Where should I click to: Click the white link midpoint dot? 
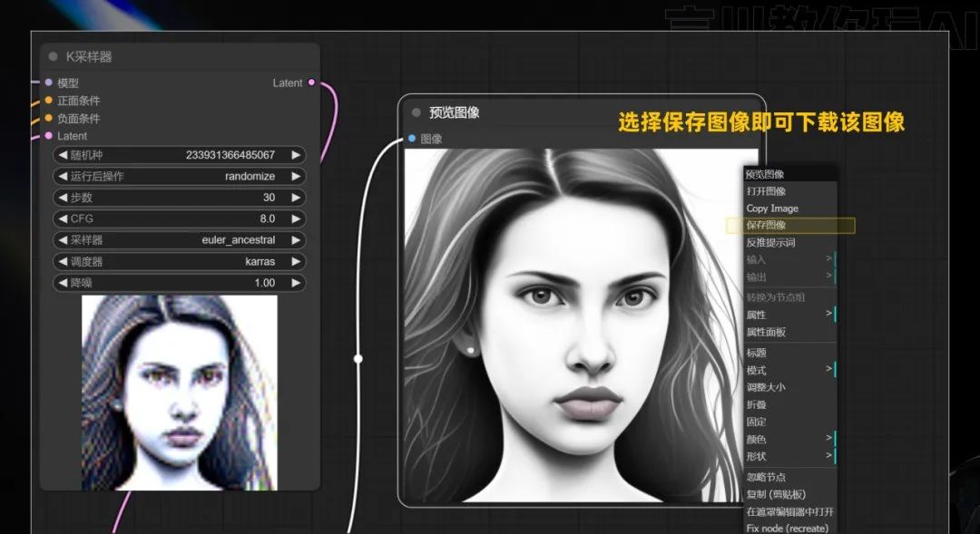(358, 358)
